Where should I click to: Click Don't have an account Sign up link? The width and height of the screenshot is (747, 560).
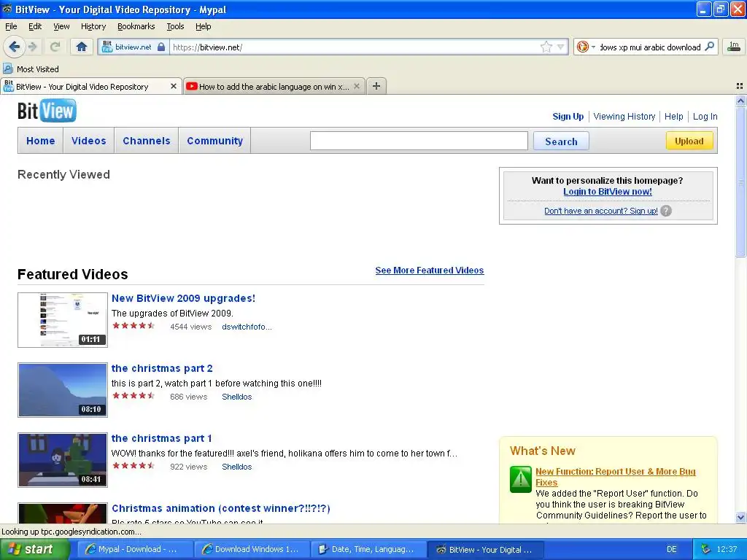click(601, 211)
